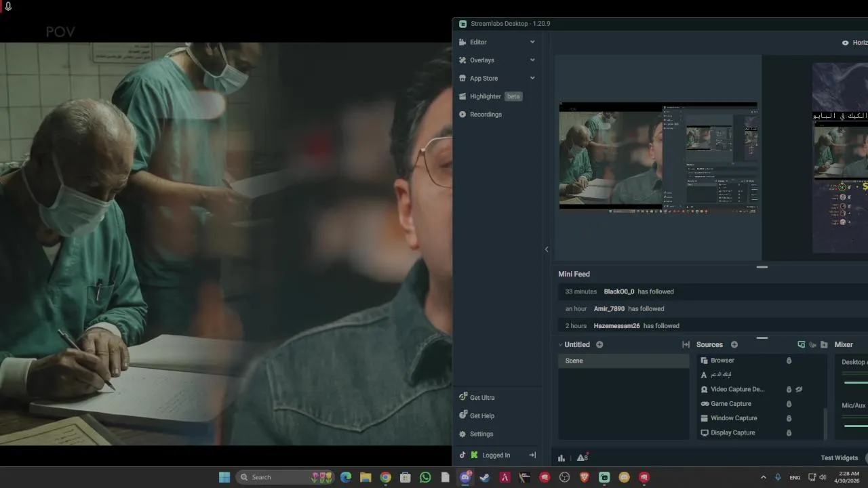Click the resize handle above Mini Feed

[762, 267]
